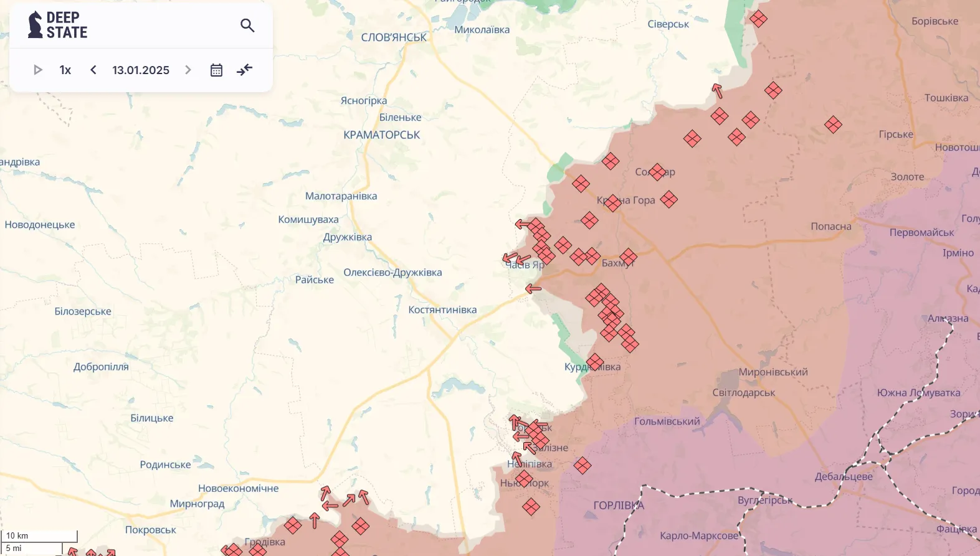This screenshot has height=556, width=980.
Task: Click the Олексієво-Дружківка label
Action: tap(392, 272)
